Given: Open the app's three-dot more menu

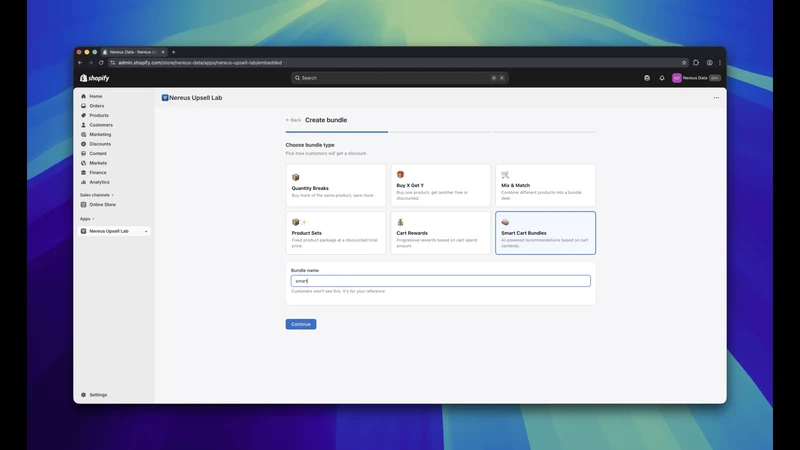Looking at the screenshot, I should coord(716,97).
